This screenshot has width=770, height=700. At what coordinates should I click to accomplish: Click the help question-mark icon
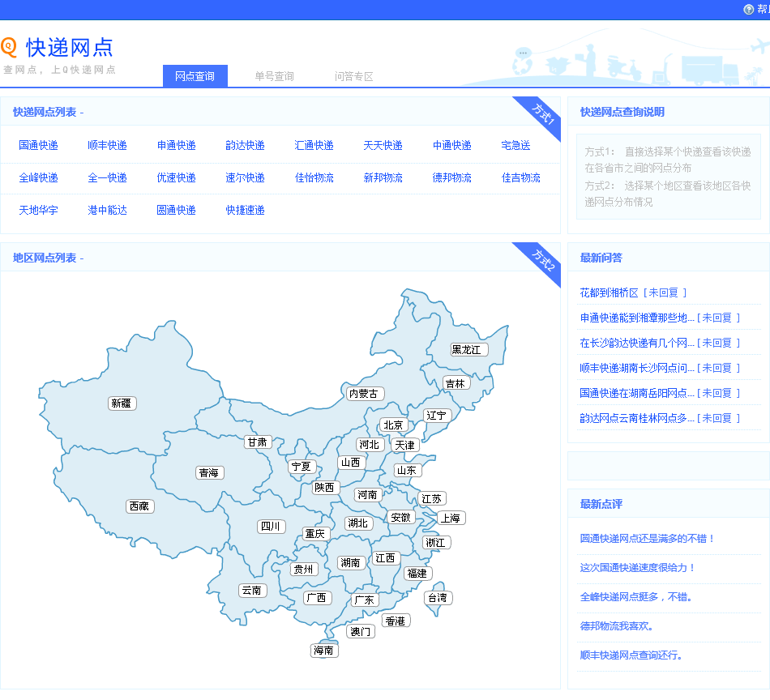748,10
